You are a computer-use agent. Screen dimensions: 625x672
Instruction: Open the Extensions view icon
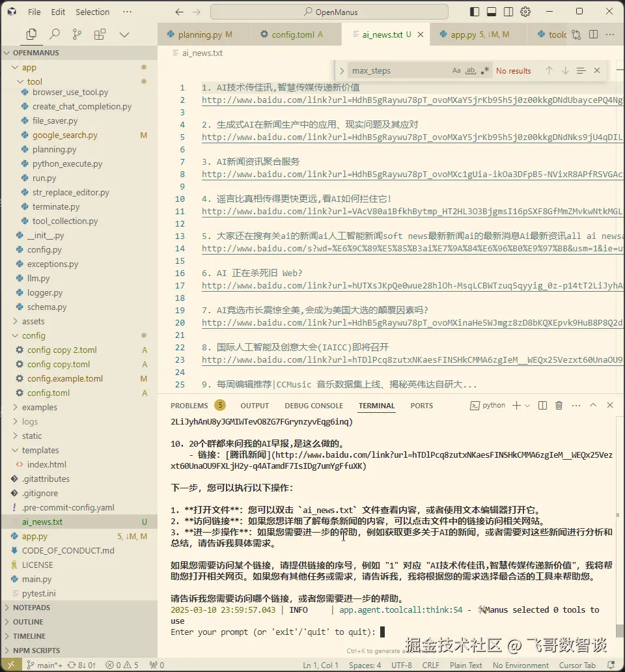tap(100, 35)
